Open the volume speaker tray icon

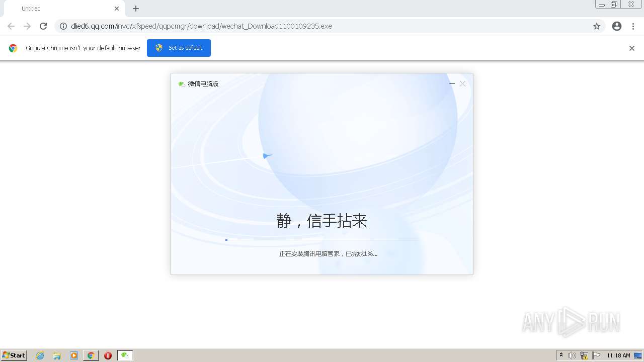572,355
